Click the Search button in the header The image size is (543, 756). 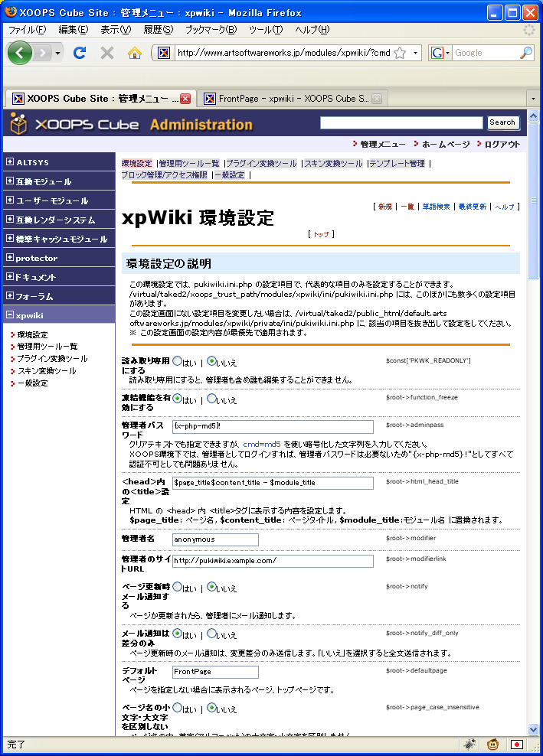[502, 122]
